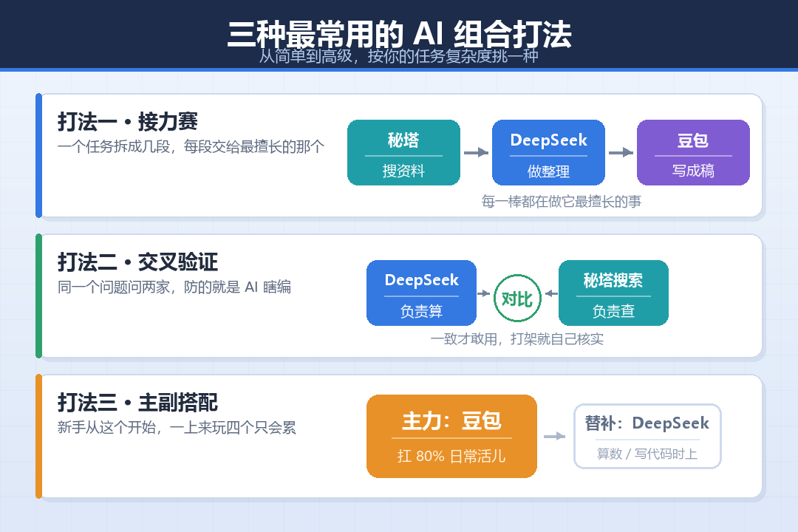This screenshot has width=798, height=532.
Task: Select the heading 打法一·接力赛
Action: pos(128,122)
